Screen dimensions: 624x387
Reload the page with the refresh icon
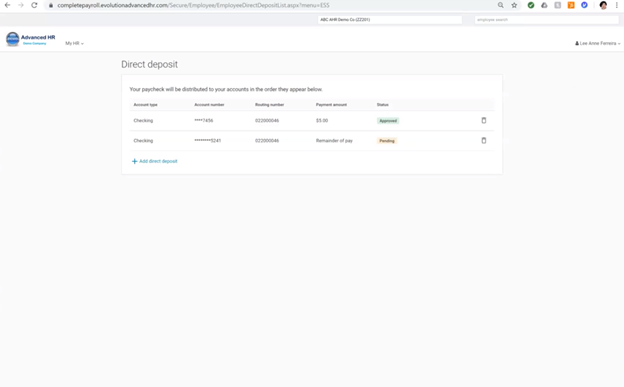[34, 5]
